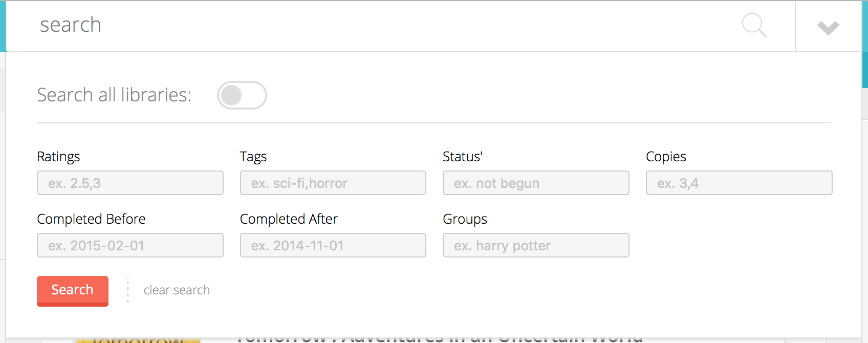Click the Completed After date field

[x=333, y=245]
